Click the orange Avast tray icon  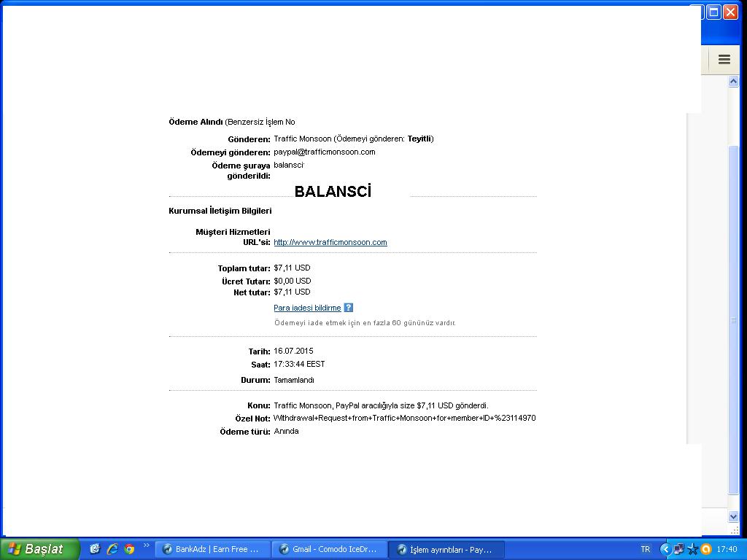(x=706, y=549)
